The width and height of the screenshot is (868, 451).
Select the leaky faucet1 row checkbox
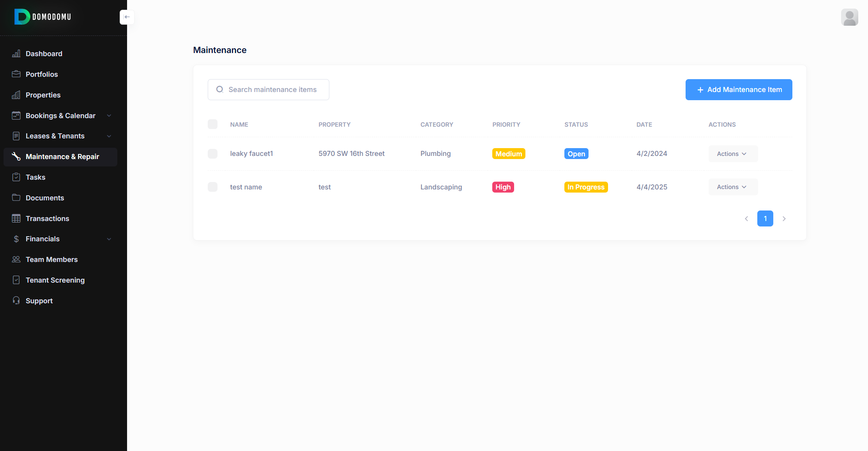[212, 154]
